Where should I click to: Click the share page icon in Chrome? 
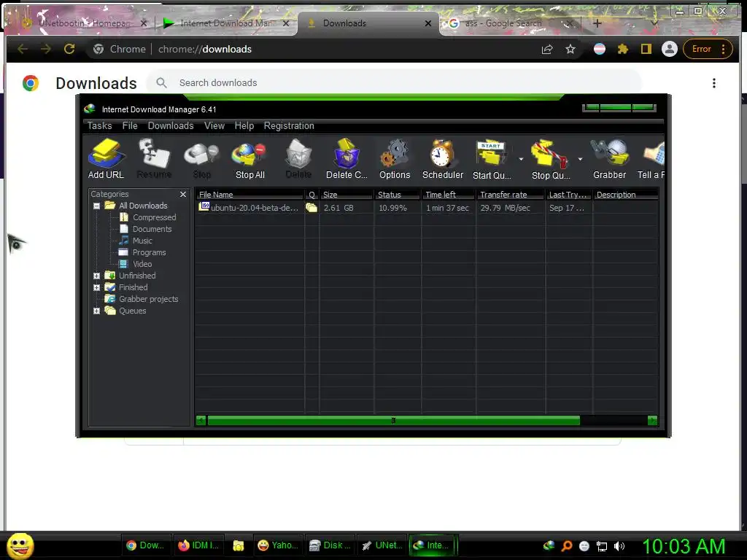[x=547, y=49]
